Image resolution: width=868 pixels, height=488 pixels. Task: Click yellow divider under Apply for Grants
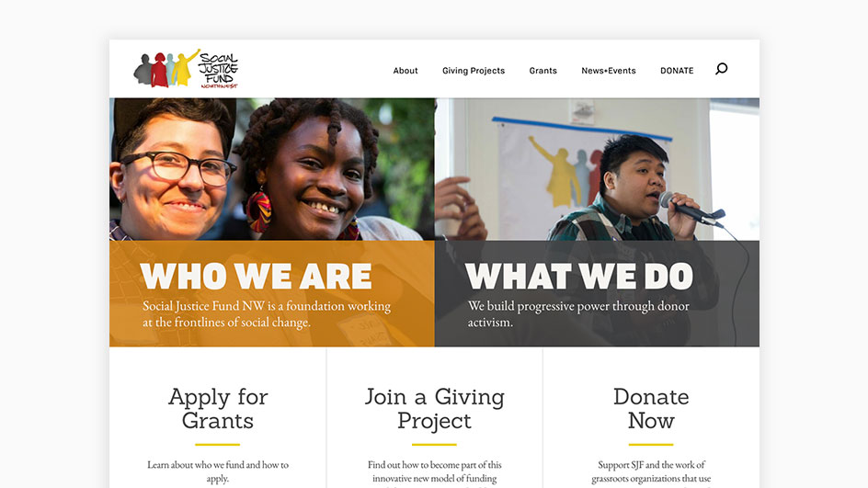[x=218, y=444]
